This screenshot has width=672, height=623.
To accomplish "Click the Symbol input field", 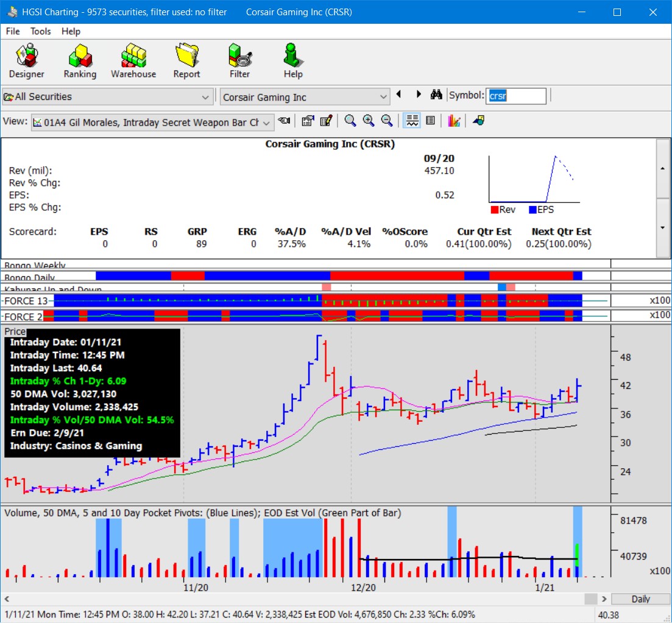I will tap(516, 96).
